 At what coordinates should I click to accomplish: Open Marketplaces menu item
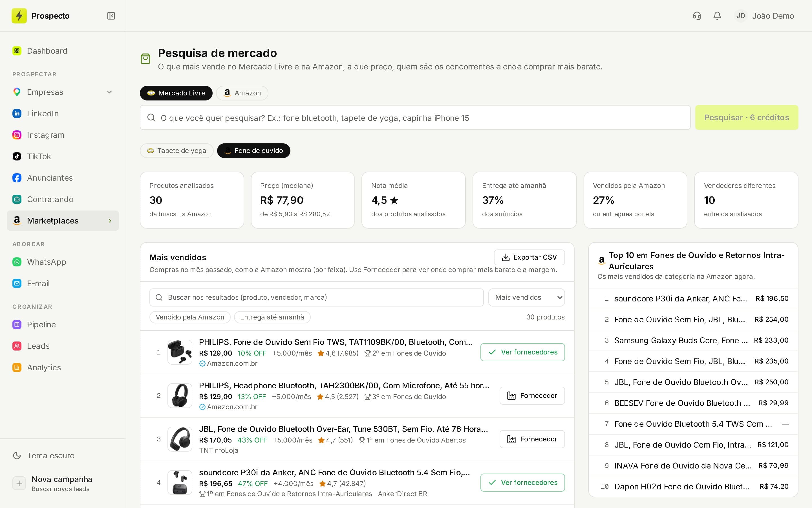tap(63, 221)
